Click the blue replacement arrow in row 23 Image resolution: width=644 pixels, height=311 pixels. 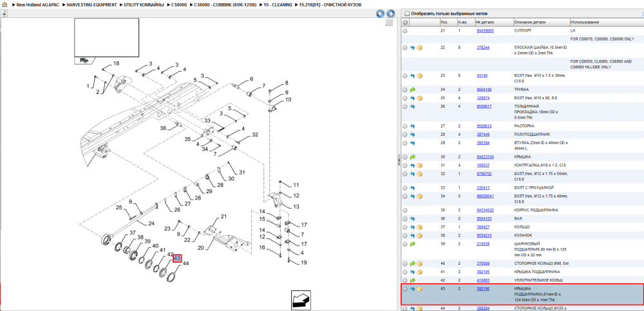412,75
